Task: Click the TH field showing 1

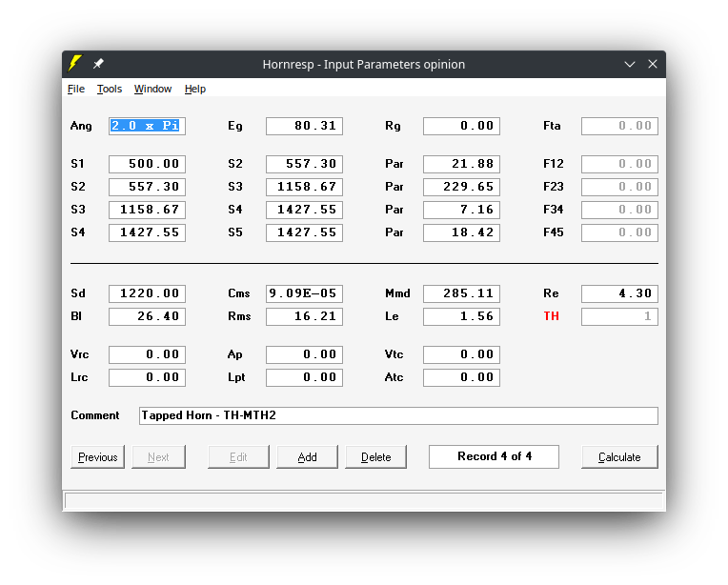Action: click(x=619, y=316)
